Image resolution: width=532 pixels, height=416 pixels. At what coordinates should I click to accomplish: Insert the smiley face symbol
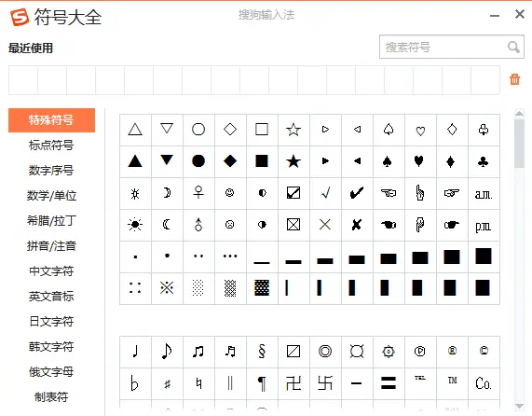(x=230, y=193)
